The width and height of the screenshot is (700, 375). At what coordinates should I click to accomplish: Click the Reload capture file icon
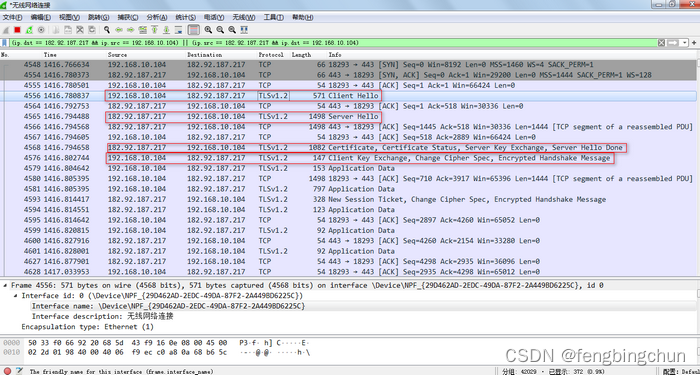point(92,30)
